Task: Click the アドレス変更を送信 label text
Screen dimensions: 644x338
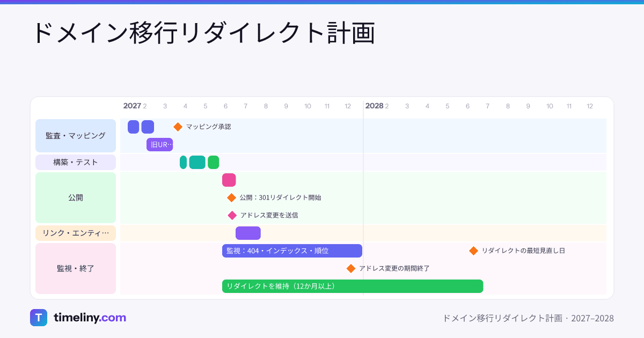Action: 269,215
